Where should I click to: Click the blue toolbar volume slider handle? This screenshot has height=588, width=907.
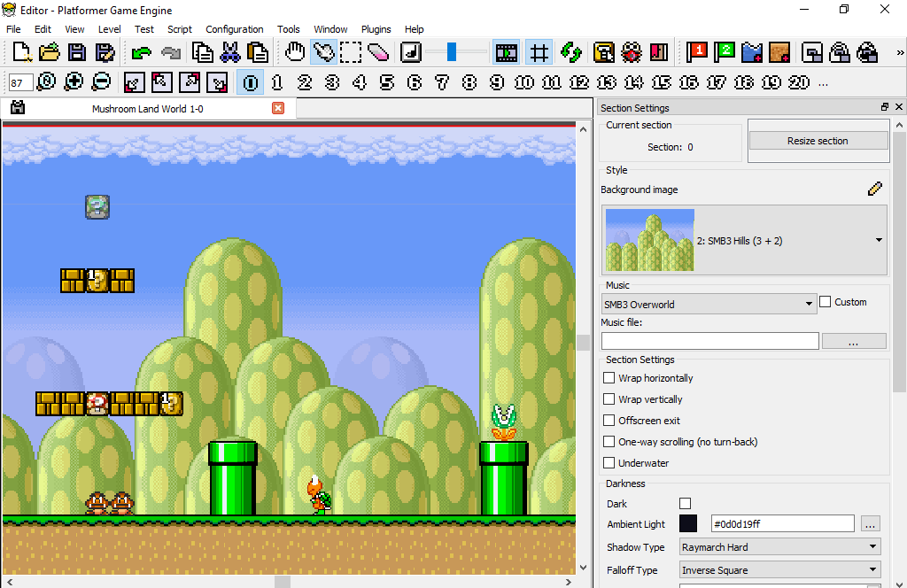click(x=452, y=52)
